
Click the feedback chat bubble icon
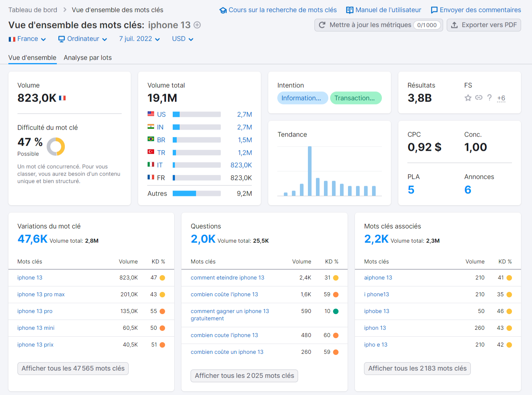tap(434, 10)
